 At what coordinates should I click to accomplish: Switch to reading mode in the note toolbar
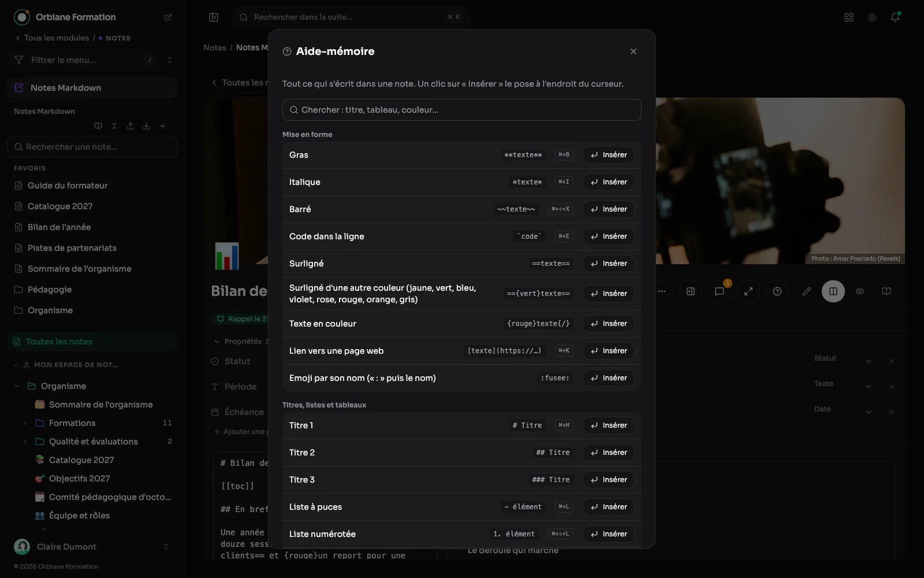coord(886,291)
